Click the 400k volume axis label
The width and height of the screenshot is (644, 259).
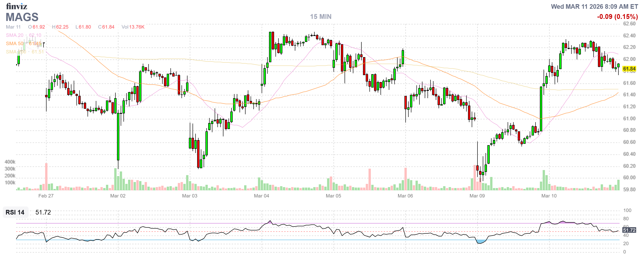[10, 162]
